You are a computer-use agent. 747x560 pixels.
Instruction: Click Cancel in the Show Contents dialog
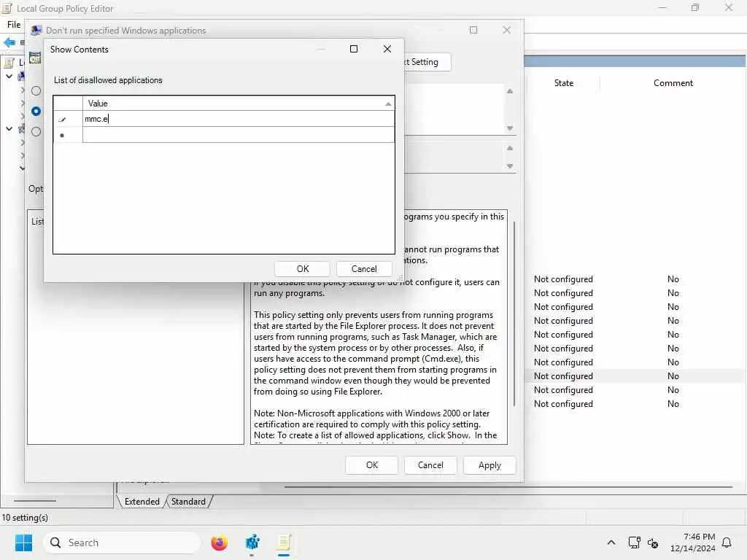click(364, 269)
